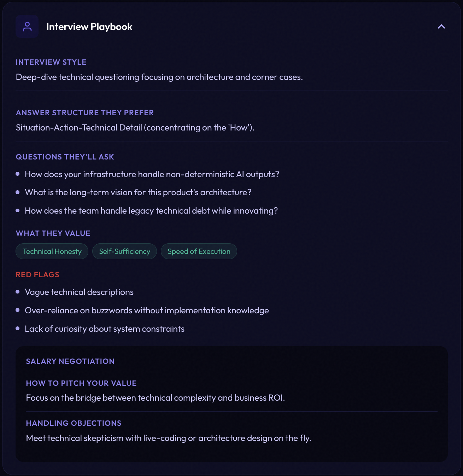Select the Speed of Execution tag
463x476 pixels.
pyautogui.click(x=199, y=251)
